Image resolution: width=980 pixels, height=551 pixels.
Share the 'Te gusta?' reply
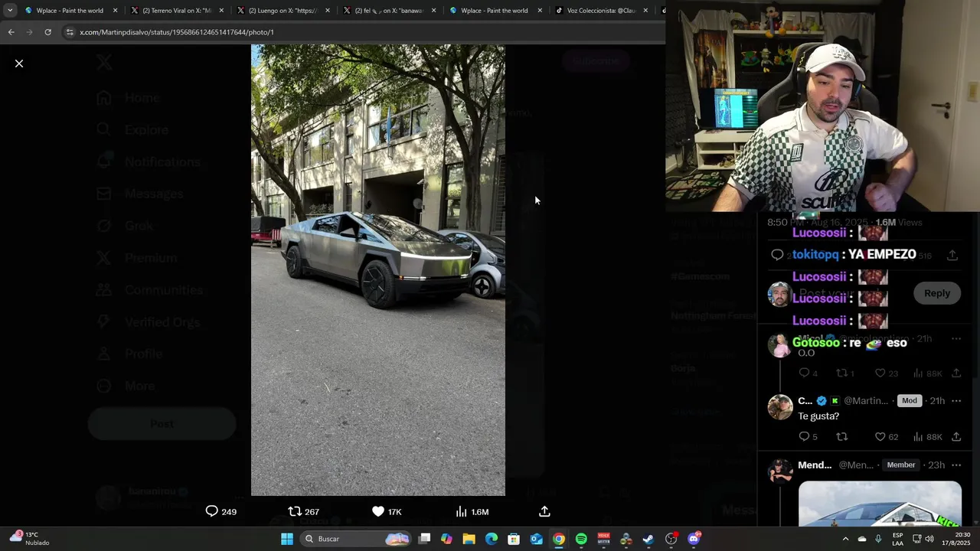click(956, 437)
